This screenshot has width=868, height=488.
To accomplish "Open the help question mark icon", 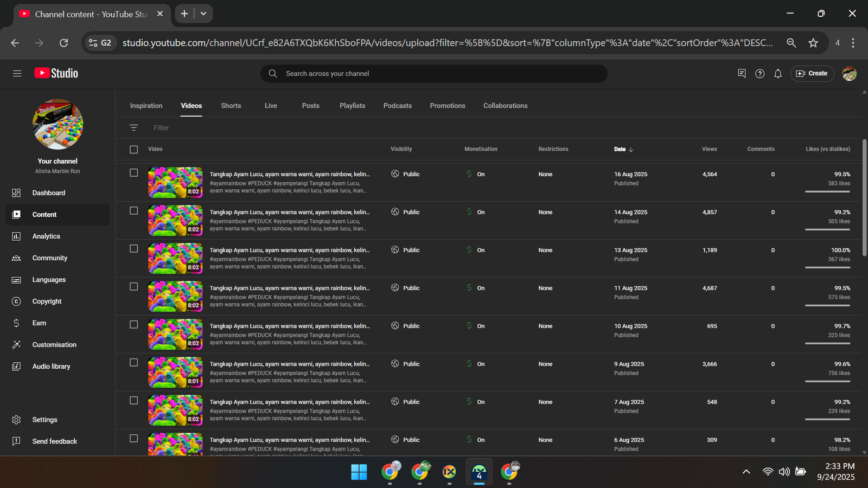I will (x=759, y=74).
